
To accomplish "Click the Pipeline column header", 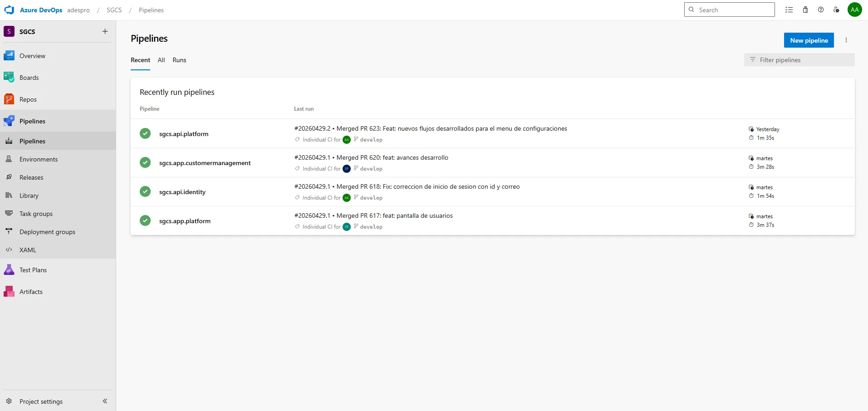I will [149, 109].
